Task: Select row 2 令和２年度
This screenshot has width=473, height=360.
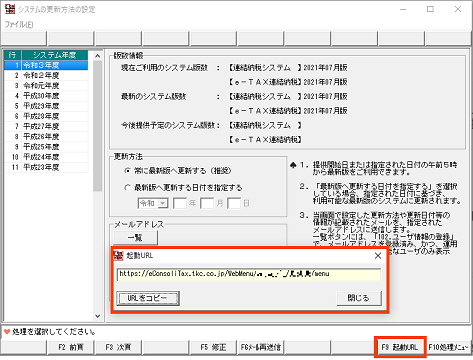Action: click(46, 75)
